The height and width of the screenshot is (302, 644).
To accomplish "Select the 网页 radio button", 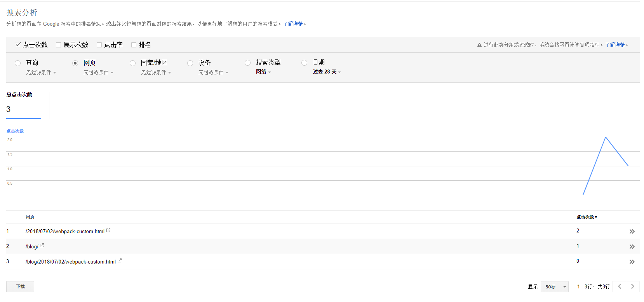I will pyautogui.click(x=75, y=63).
